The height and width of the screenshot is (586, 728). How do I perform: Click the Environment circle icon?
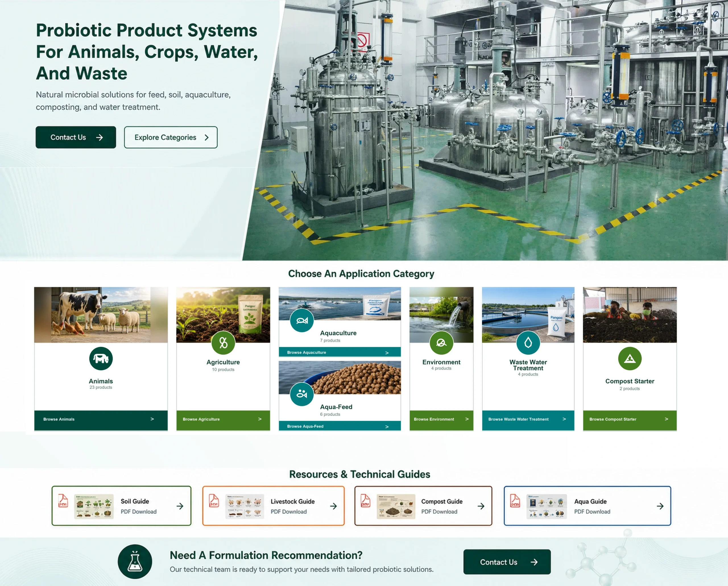tap(441, 343)
